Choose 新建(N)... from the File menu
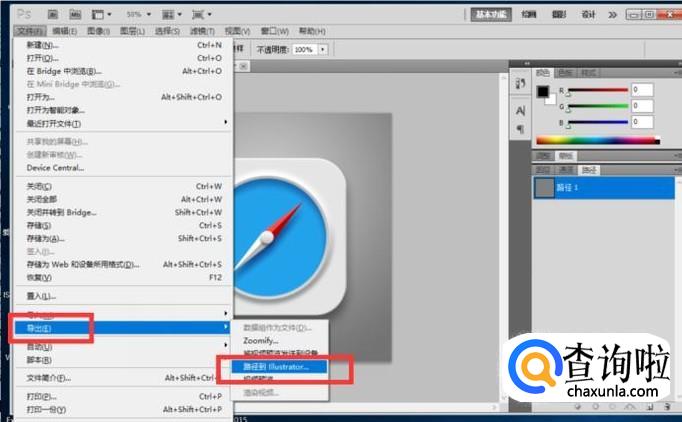The image size is (682, 422). pyautogui.click(x=124, y=45)
